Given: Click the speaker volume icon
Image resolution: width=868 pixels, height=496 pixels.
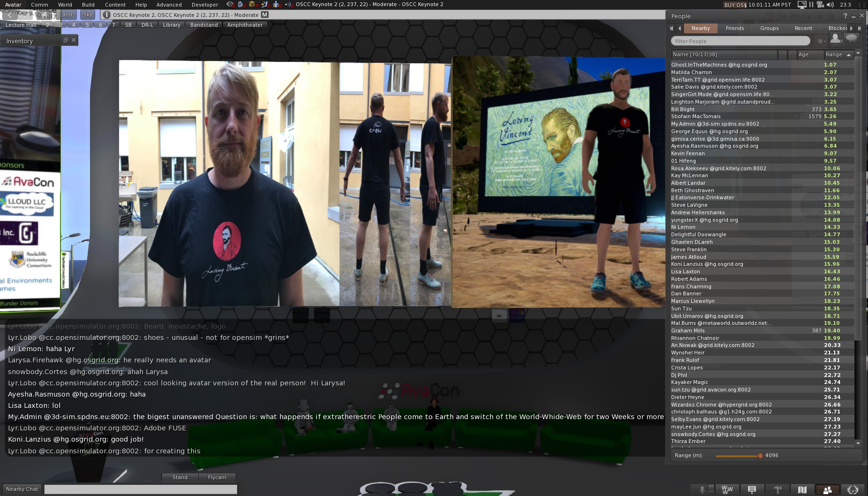Looking at the screenshot, I should pos(830,5).
